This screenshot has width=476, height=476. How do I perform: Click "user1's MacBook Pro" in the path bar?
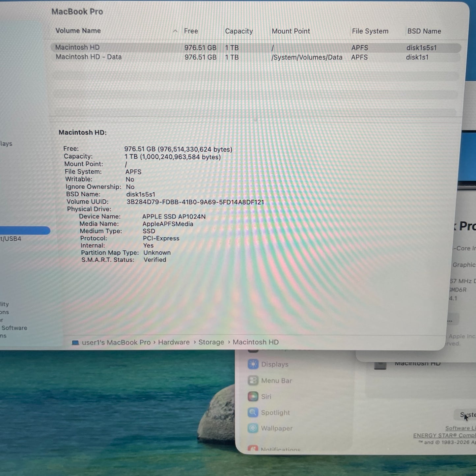pos(116,343)
